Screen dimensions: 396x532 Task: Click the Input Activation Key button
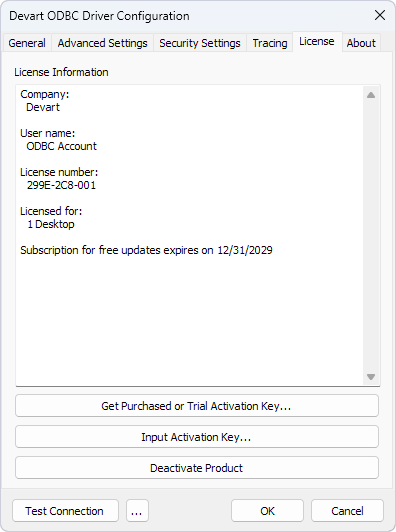tap(197, 437)
